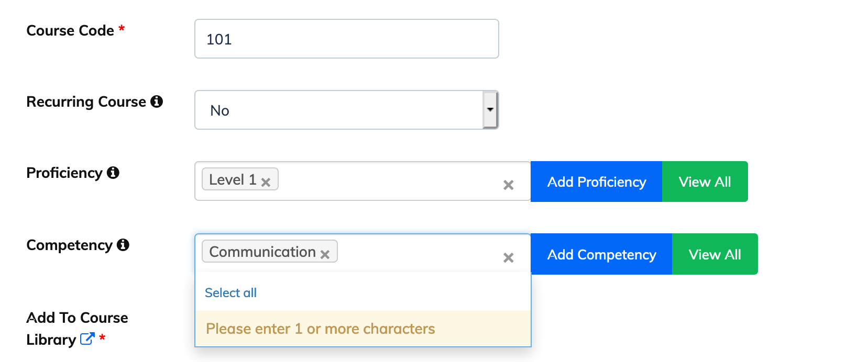Image resolution: width=868 pixels, height=362 pixels.
Task: Click the Course Code label
Action: click(70, 30)
